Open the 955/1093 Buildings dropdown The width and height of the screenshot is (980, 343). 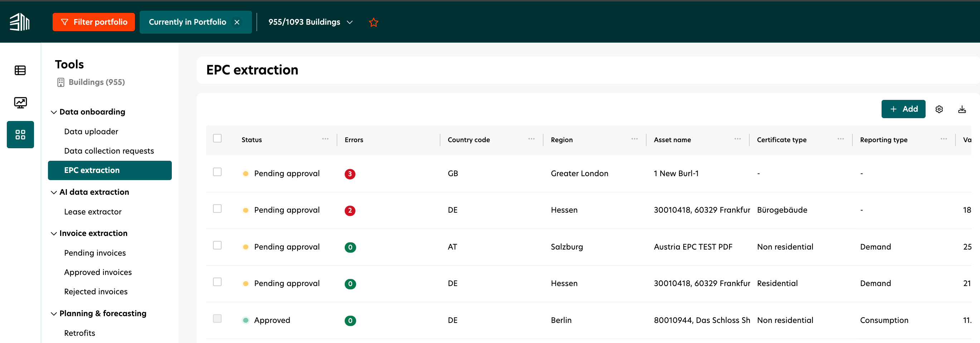click(x=311, y=22)
